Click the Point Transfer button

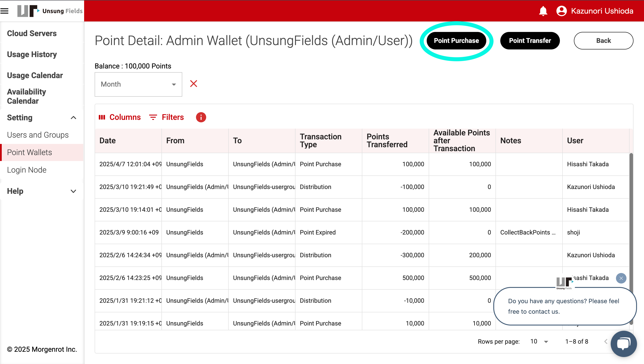pos(530,40)
